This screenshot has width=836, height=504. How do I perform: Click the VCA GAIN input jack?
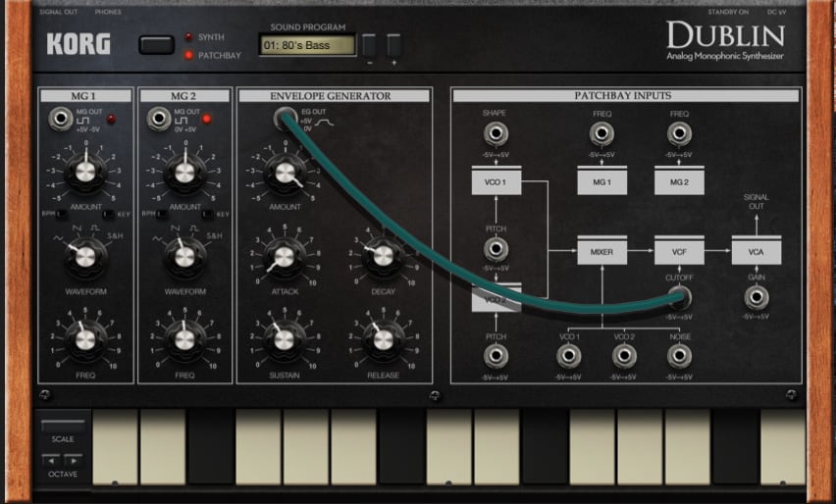pyautogui.click(x=756, y=297)
